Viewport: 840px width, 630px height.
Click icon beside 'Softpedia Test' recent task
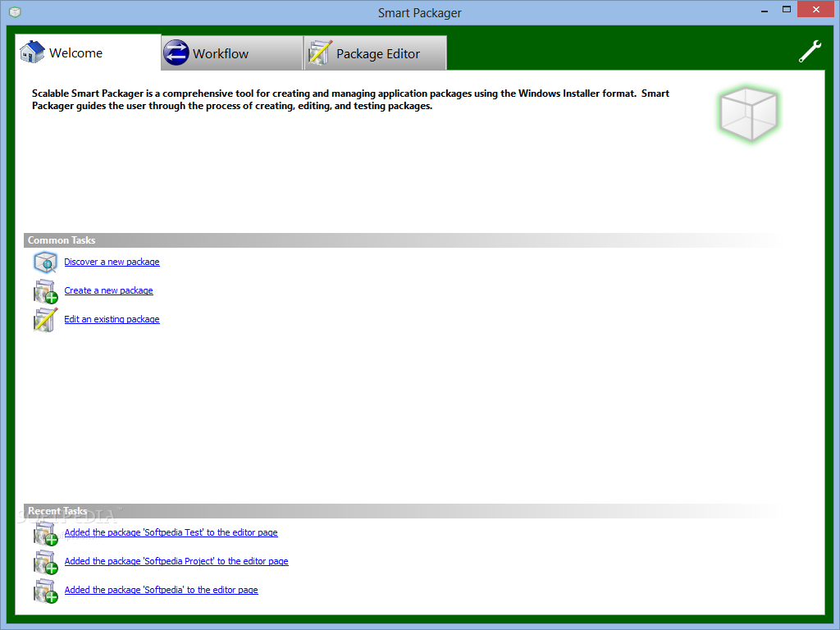pyautogui.click(x=45, y=533)
